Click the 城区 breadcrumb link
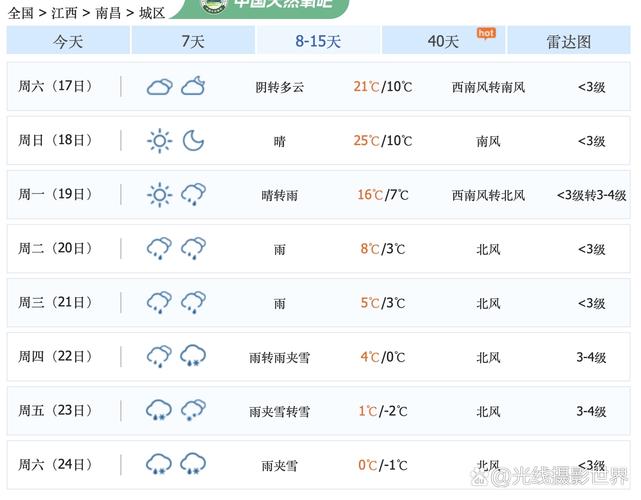This screenshot has height=500, width=641. pyautogui.click(x=152, y=13)
